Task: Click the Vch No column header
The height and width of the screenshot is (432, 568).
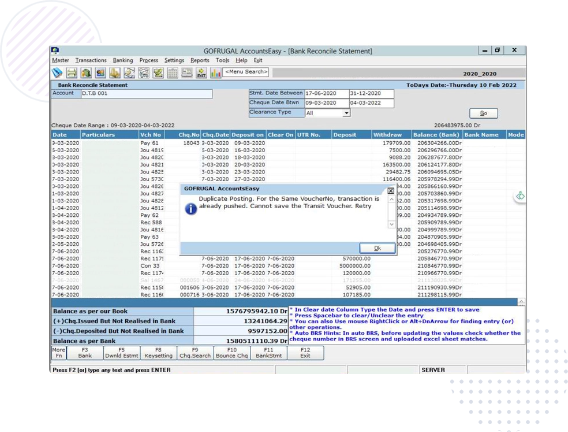Action: (152, 135)
